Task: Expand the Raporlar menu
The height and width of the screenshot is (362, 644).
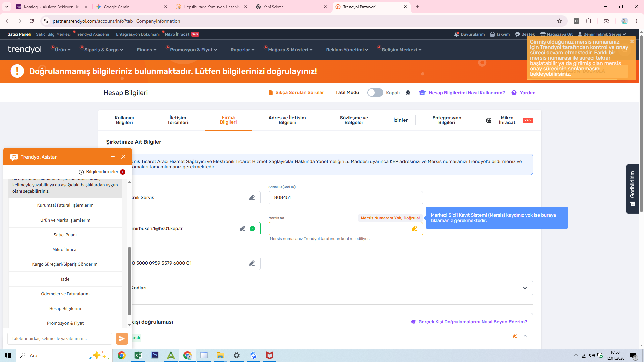Action: point(243,50)
